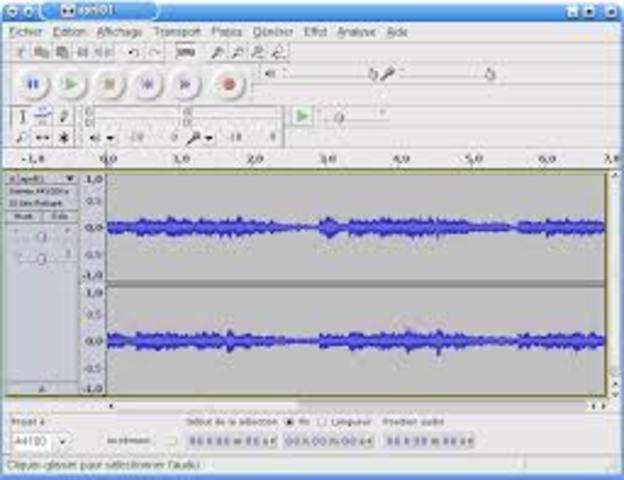Click the speaker icon on mixer toolbar
Image resolution: width=624 pixels, height=480 pixels.
[x=271, y=74]
